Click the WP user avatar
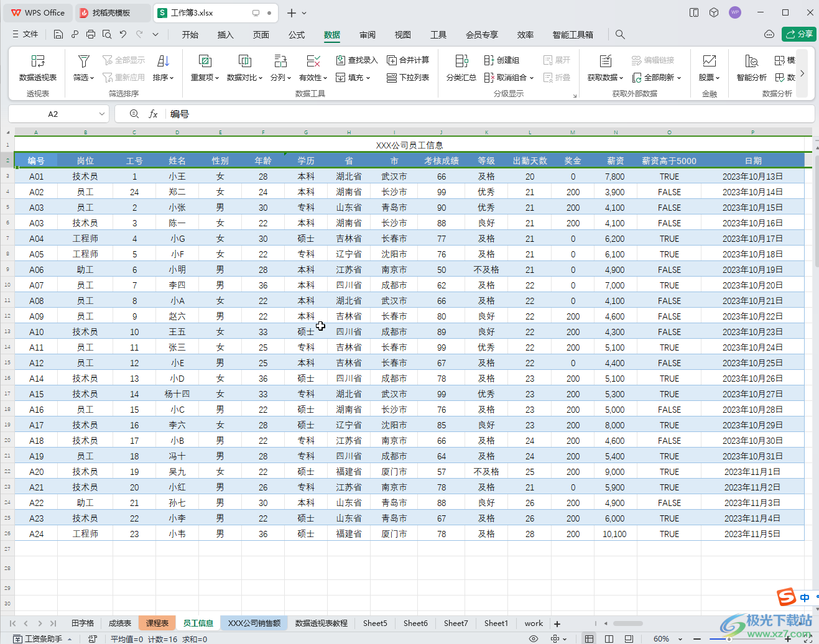Image resolution: width=819 pixels, height=644 pixels. point(735,12)
